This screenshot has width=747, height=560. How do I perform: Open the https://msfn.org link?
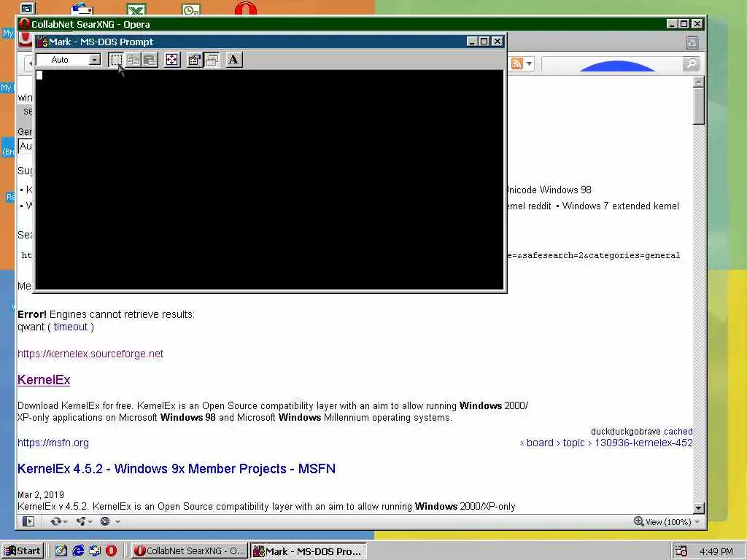53,443
